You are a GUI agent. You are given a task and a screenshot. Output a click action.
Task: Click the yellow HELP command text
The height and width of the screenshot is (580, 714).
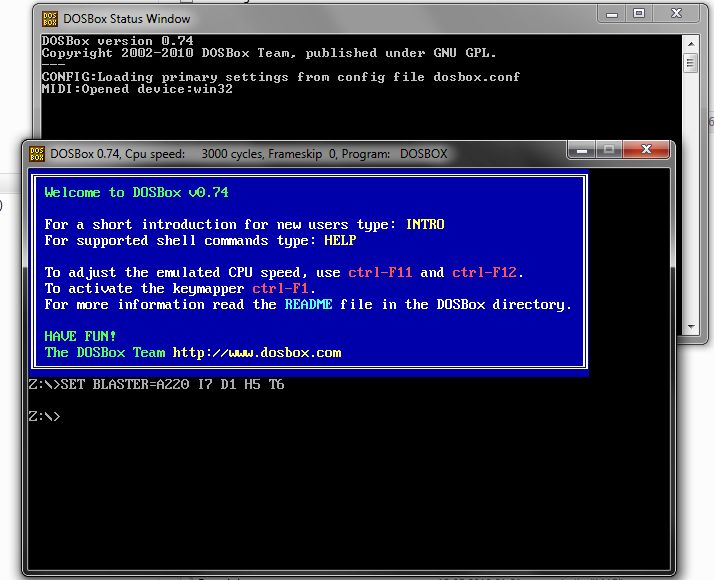(340, 240)
